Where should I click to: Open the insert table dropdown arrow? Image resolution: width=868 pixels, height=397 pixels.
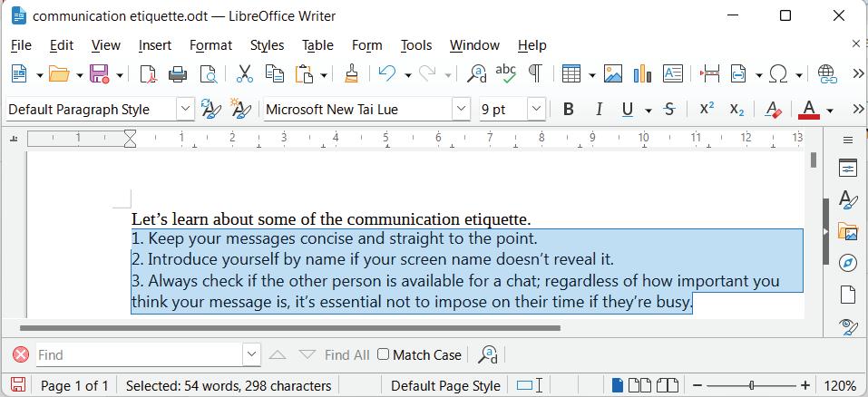click(591, 74)
